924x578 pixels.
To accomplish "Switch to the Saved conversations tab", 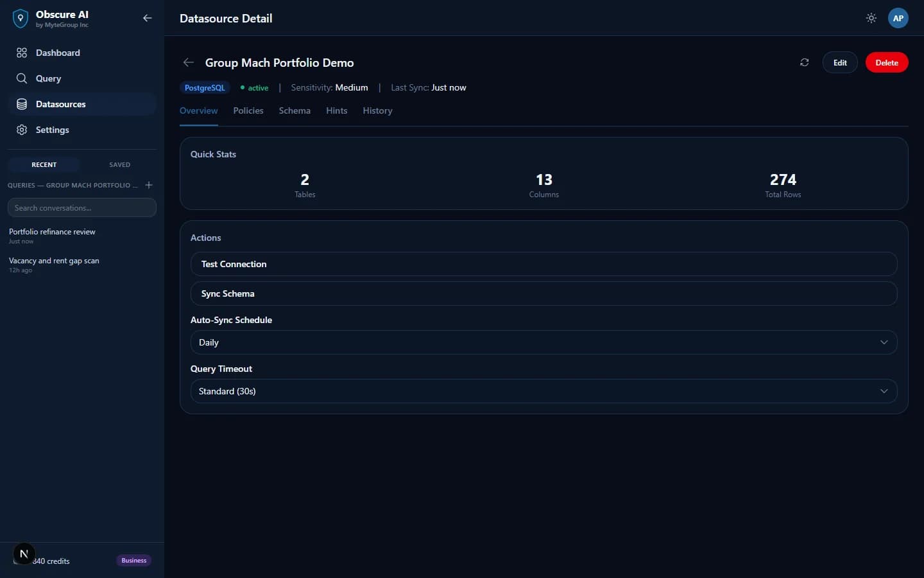I will pyautogui.click(x=119, y=165).
